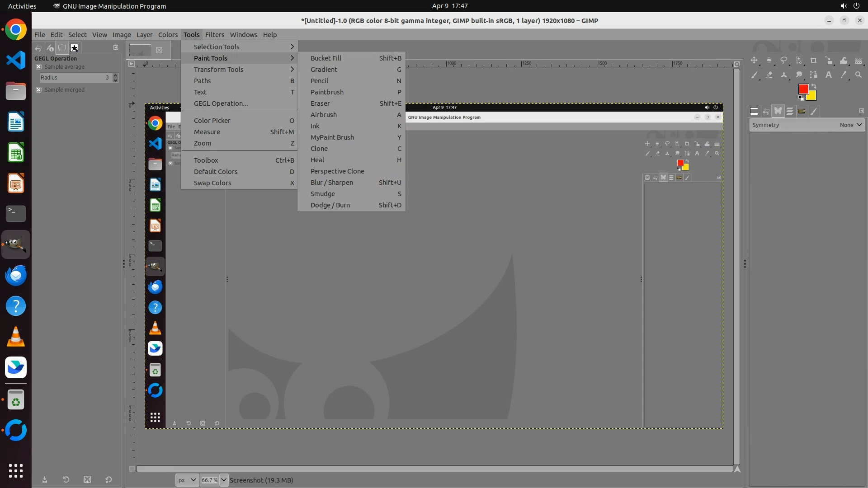This screenshot has width=868, height=488.
Task: Toggle the Sample average checkbox
Action: 39,67
